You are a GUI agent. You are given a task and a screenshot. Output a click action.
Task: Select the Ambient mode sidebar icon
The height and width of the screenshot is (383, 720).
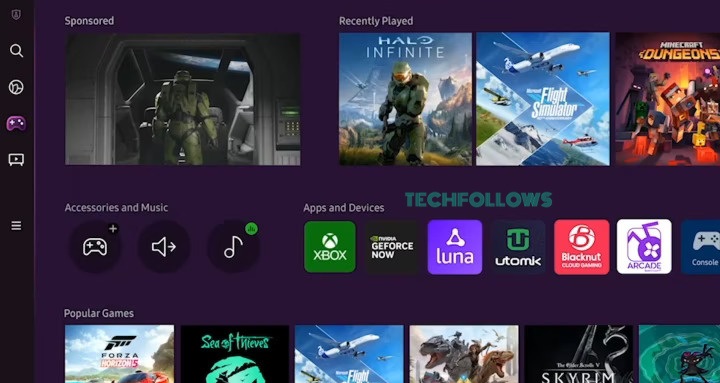coord(16,87)
